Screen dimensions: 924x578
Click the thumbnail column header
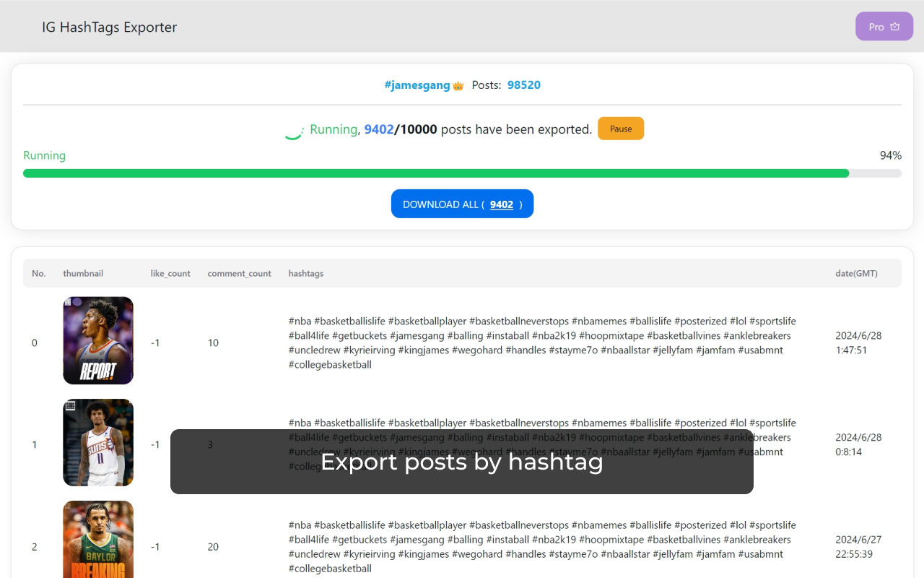coord(83,274)
